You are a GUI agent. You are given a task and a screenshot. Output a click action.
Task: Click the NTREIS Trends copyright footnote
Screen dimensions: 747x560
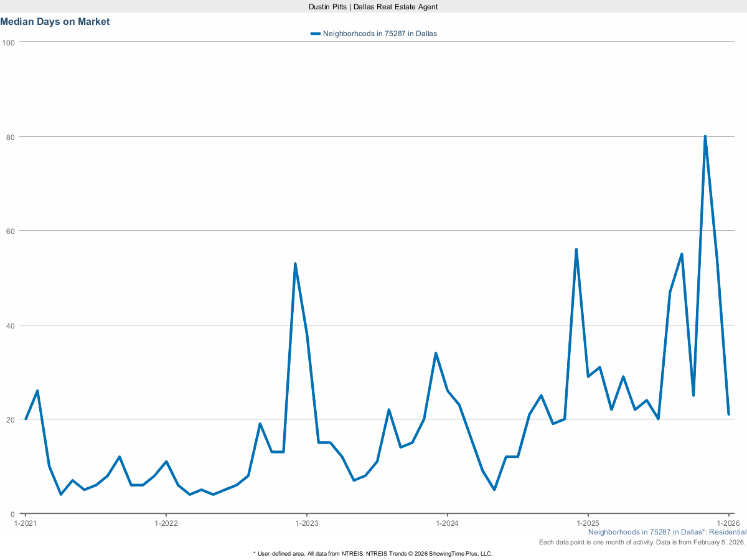[373, 553]
